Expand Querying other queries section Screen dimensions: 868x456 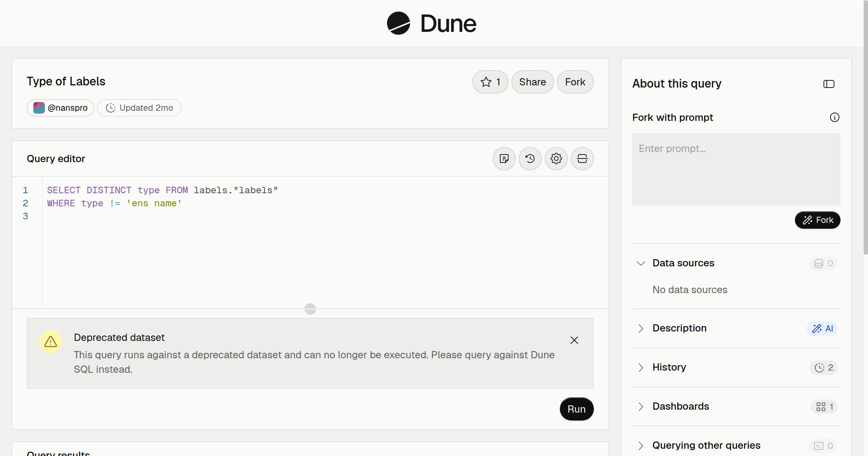(641, 446)
